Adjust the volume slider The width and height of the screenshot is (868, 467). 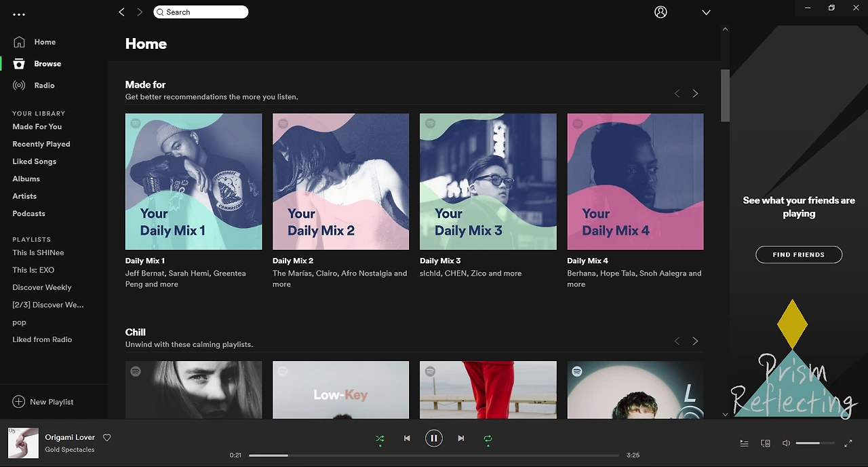click(816, 443)
